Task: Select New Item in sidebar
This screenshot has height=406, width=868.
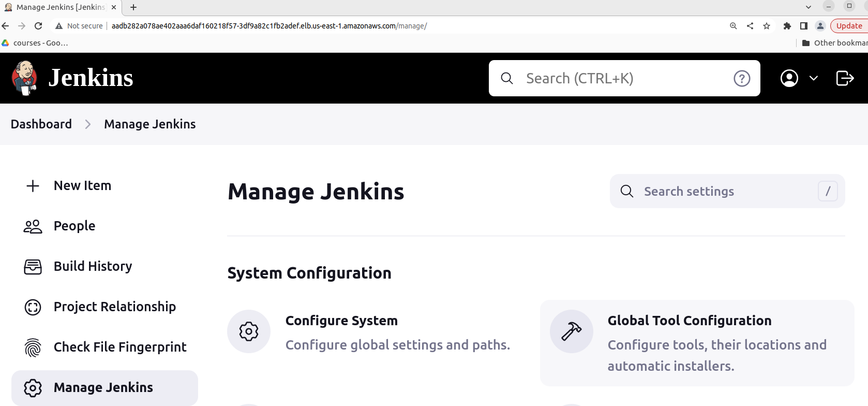Action: (104, 185)
